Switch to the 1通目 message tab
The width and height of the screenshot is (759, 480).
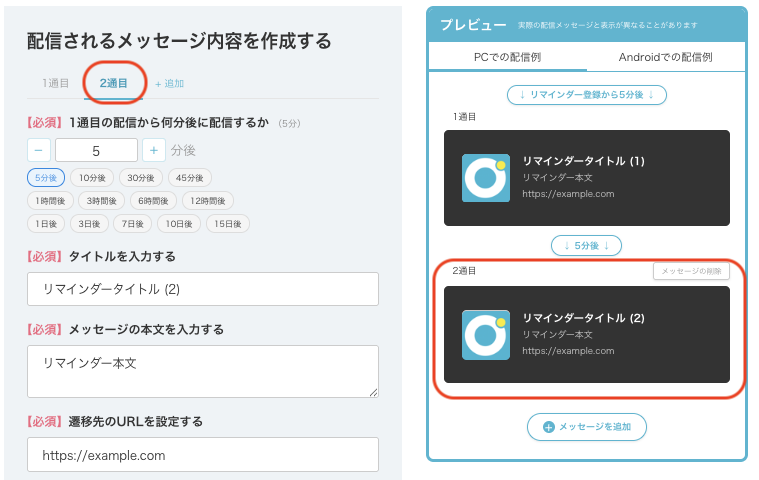click(55, 83)
